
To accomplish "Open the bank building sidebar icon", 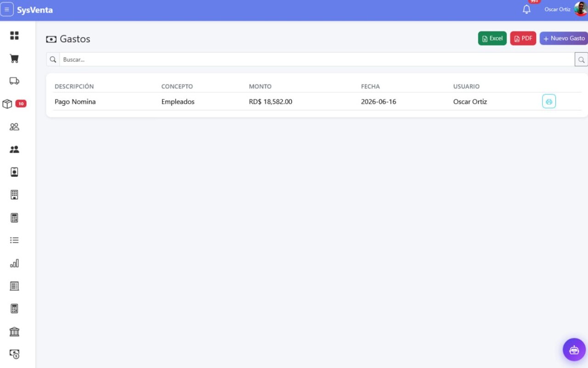I will [14, 332].
